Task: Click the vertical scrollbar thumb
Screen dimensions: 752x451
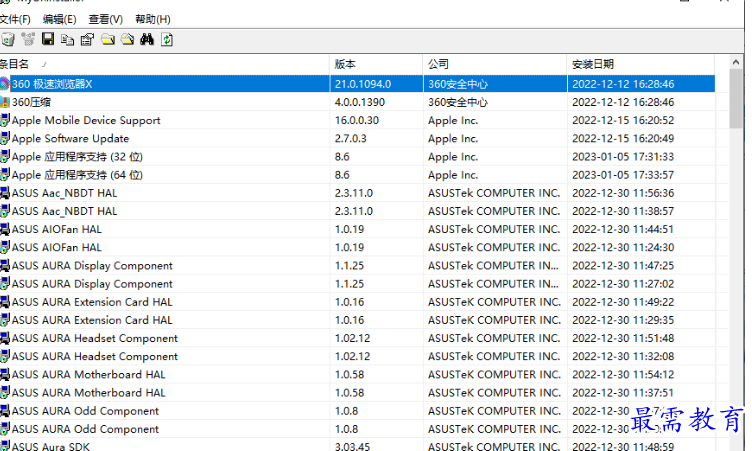Action: click(x=736, y=98)
